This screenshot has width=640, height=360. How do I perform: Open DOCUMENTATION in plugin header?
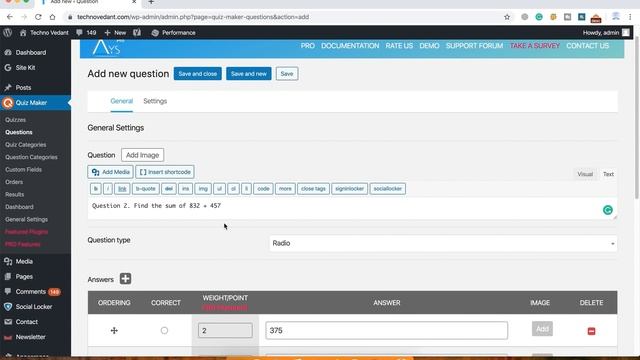click(350, 46)
